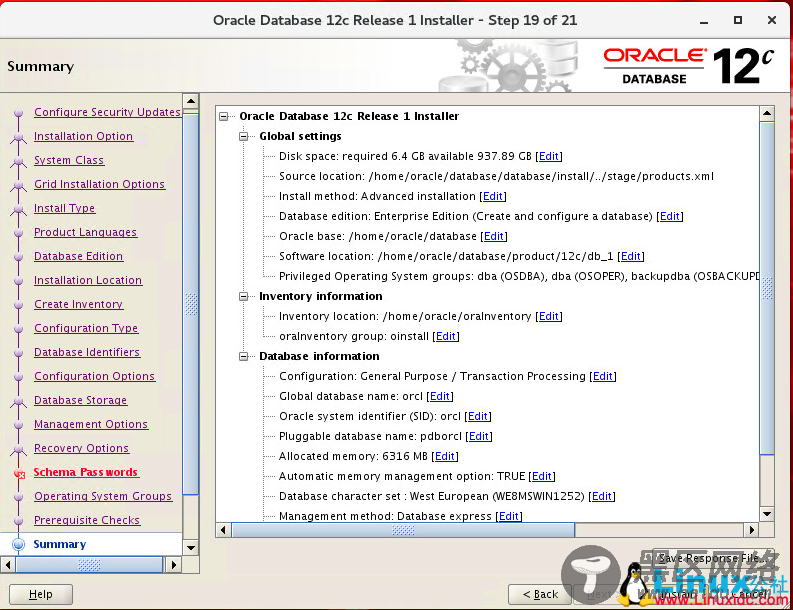This screenshot has height=610, width=793.
Task: Edit the Install method setting
Action: [493, 196]
